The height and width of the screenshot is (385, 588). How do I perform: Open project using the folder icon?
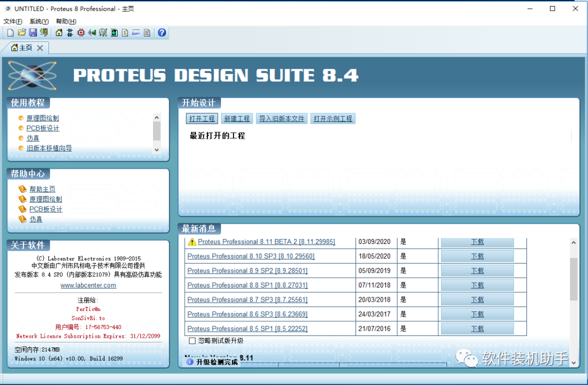(x=22, y=33)
